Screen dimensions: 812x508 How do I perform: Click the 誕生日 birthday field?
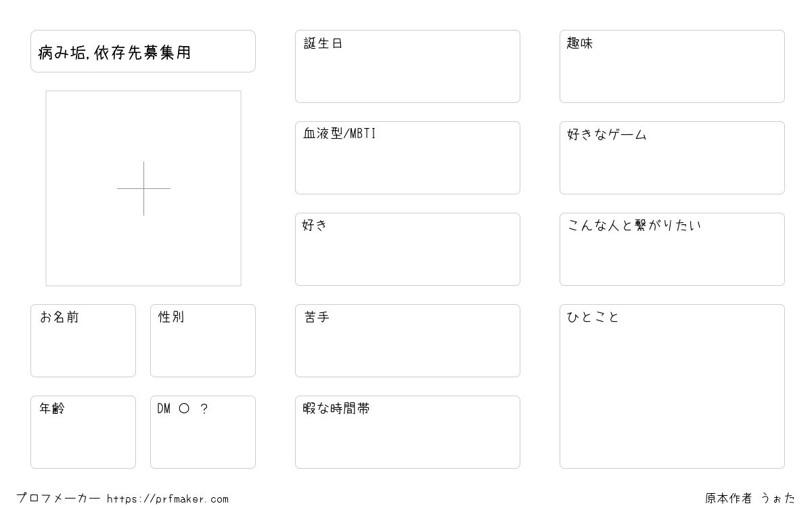(x=407, y=66)
